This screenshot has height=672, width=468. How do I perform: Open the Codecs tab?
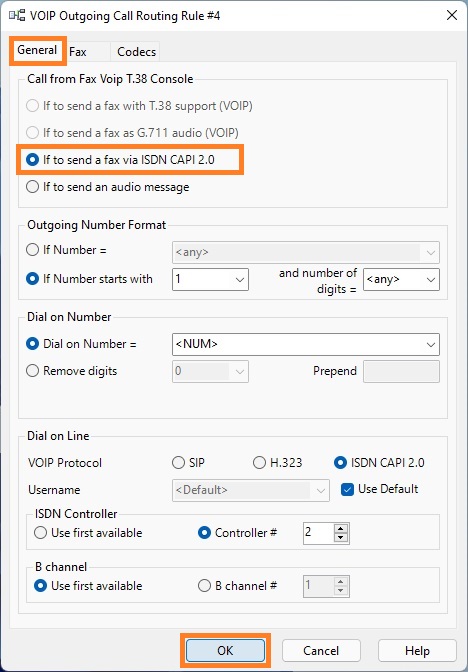136,52
